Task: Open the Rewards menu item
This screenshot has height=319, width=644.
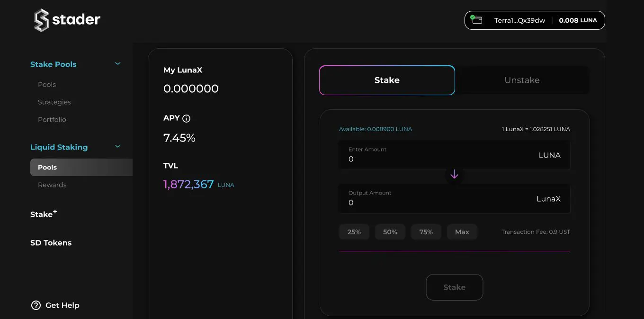Action: pyautogui.click(x=52, y=185)
